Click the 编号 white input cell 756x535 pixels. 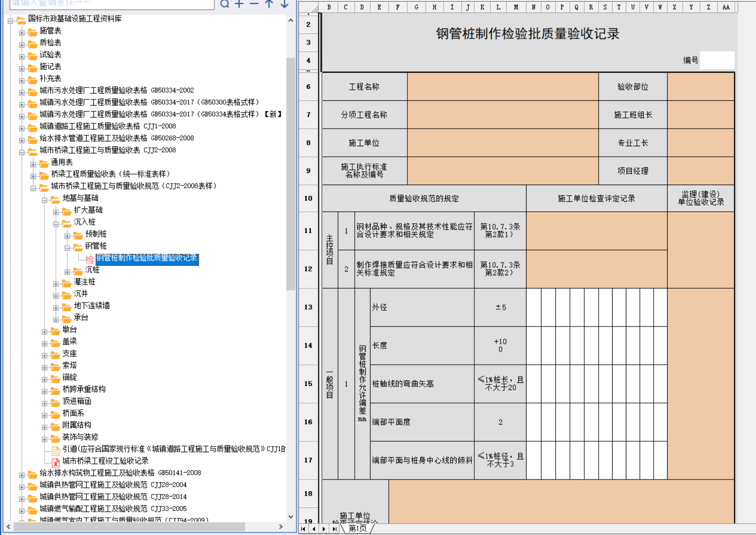[x=717, y=60]
